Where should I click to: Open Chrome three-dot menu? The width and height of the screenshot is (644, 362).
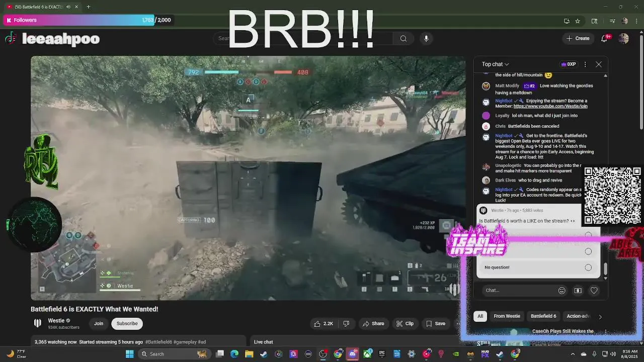636,21
